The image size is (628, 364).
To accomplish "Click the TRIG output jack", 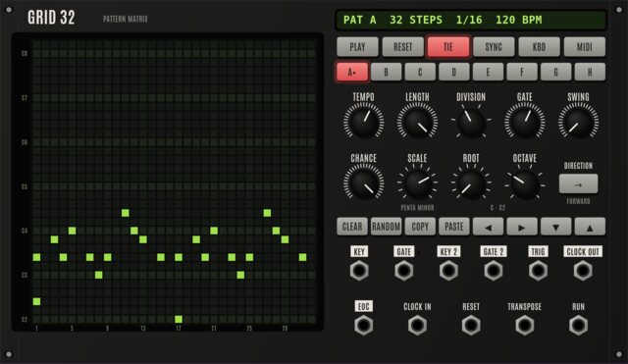I will (x=538, y=271).
